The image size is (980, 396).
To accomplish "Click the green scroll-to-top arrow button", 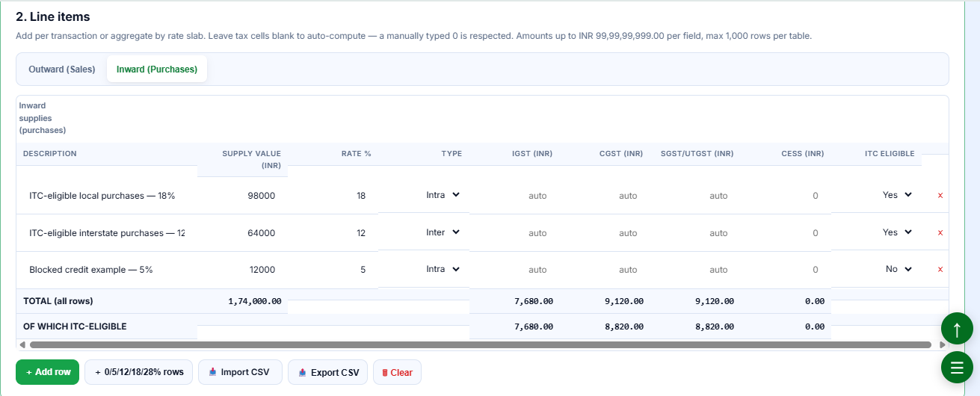I will (957, 329).
